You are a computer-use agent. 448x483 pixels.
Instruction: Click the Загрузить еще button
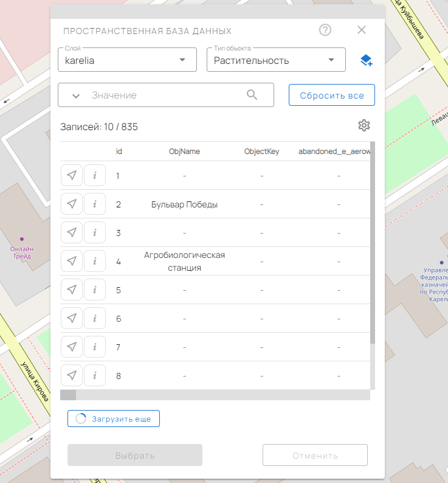click(114, 419)
